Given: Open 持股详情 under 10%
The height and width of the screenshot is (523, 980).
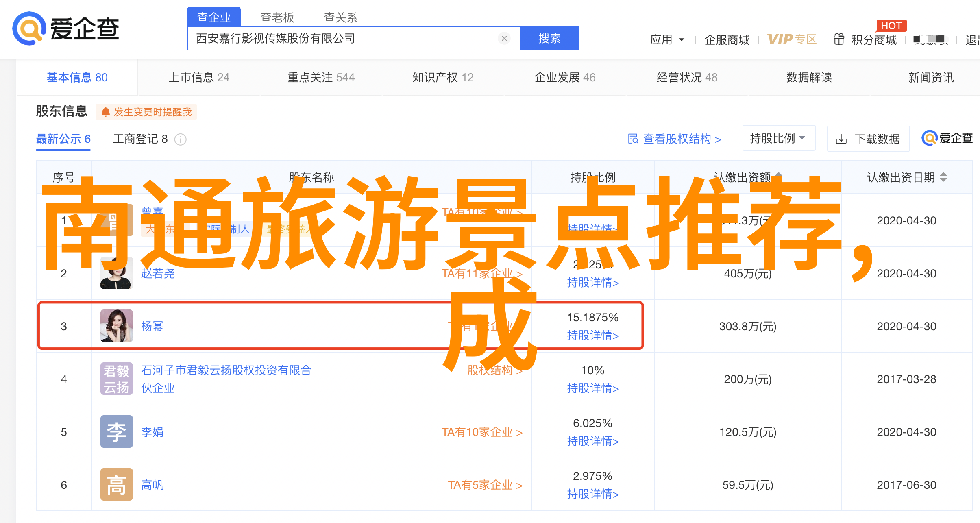Looking at the screenshot, I should pyautogui.click(x=593, y=388).
